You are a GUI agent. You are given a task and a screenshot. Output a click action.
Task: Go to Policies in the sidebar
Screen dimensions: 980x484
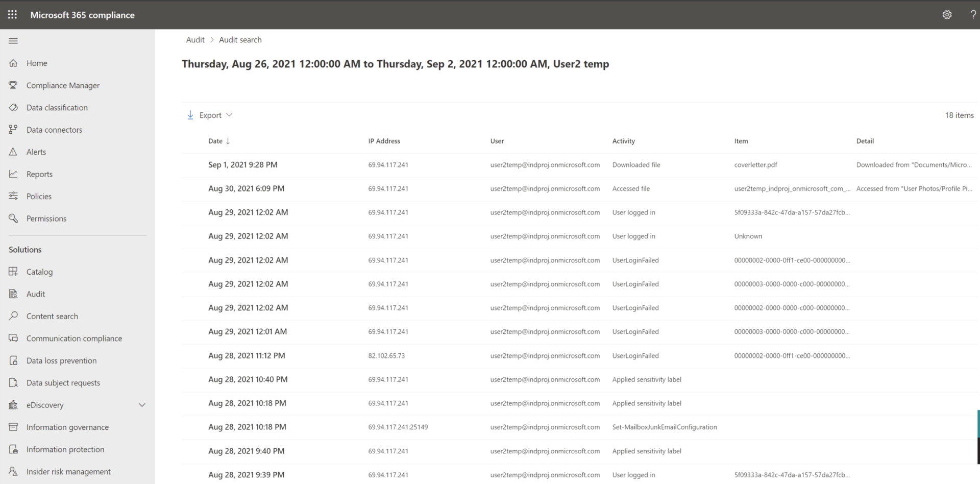(39, 196)
